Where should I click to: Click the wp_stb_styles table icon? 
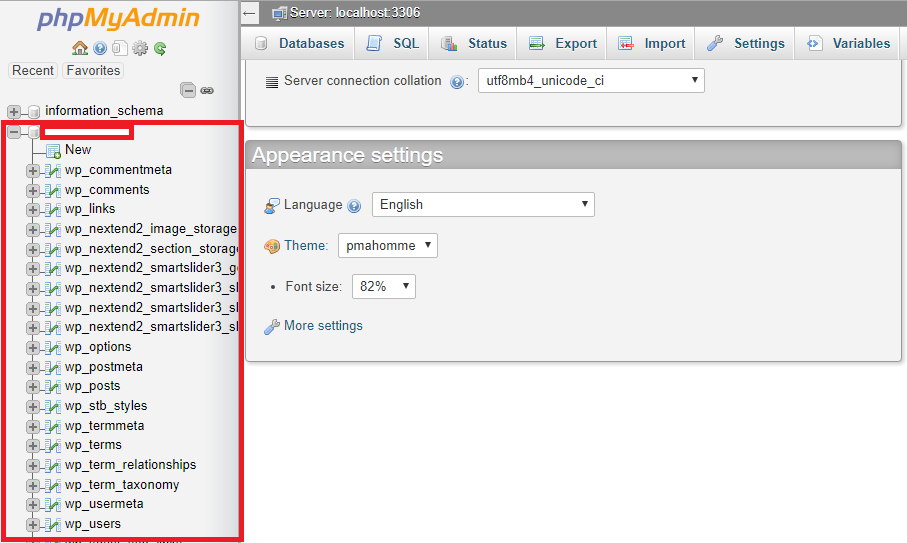tap(53, 407)
